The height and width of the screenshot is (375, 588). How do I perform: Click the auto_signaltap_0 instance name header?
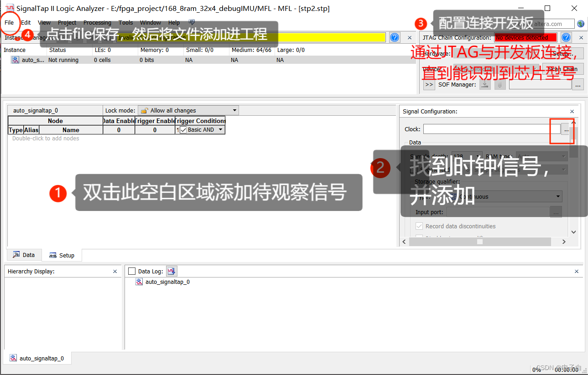pyautogui.click(x=36, y=110)
